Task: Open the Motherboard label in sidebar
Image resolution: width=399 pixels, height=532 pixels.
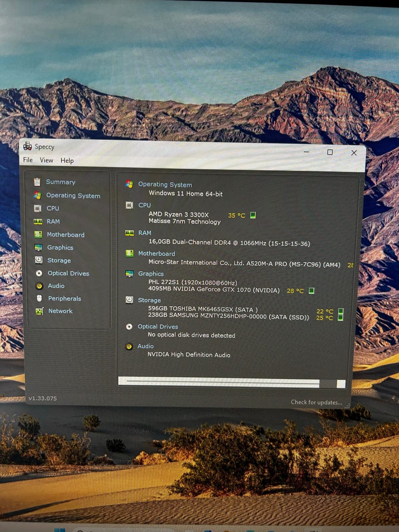Action: pos(66,234)
